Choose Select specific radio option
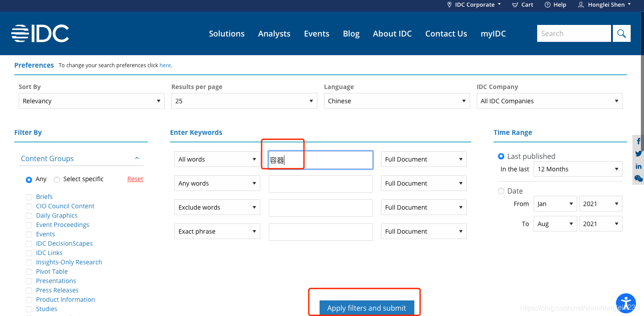Image resolution: width=644 pixels, height=316 pixels. tap(57, 179)
